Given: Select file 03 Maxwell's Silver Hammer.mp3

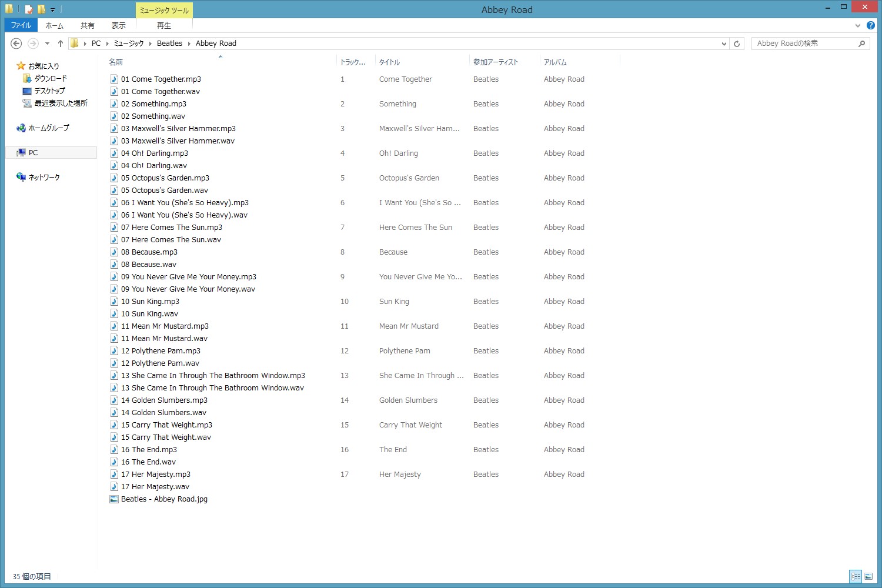Looking at the screenshot, I should [178, 128].
